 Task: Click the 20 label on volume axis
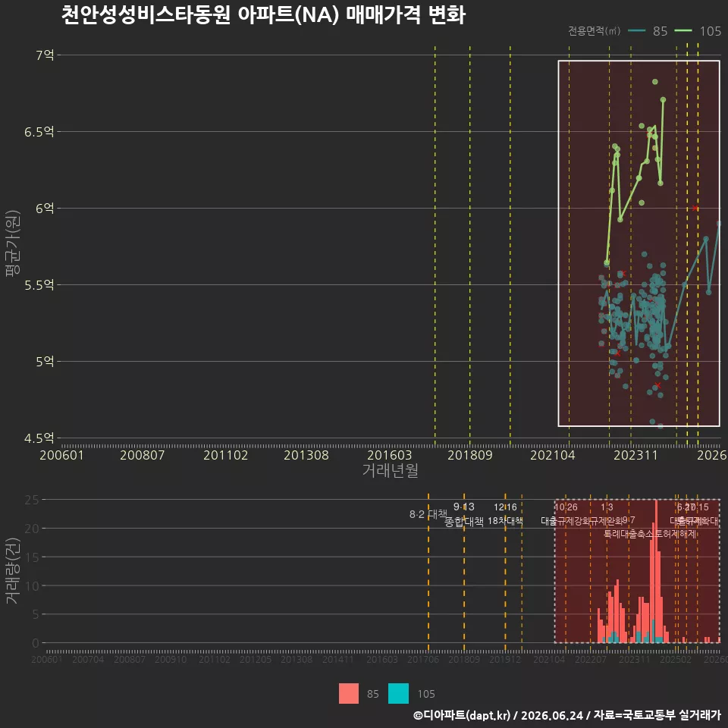point(32,529)
